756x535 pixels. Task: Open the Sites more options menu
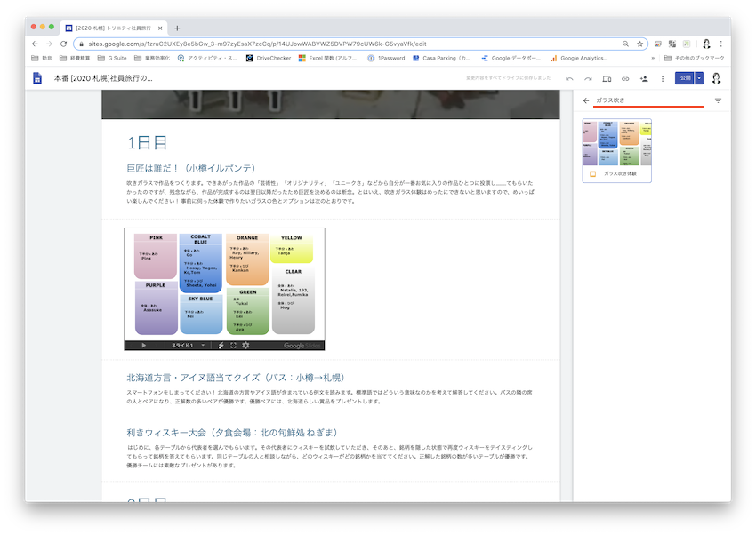662,78
